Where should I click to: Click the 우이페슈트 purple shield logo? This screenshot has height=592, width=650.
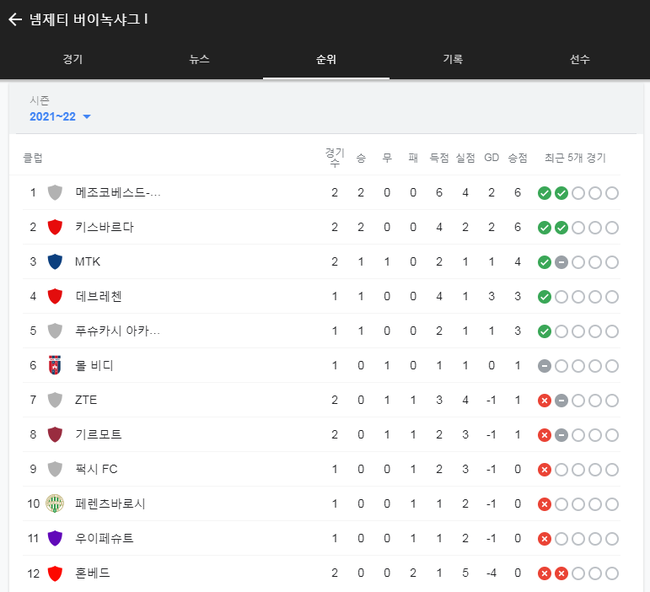coord(55,538)
